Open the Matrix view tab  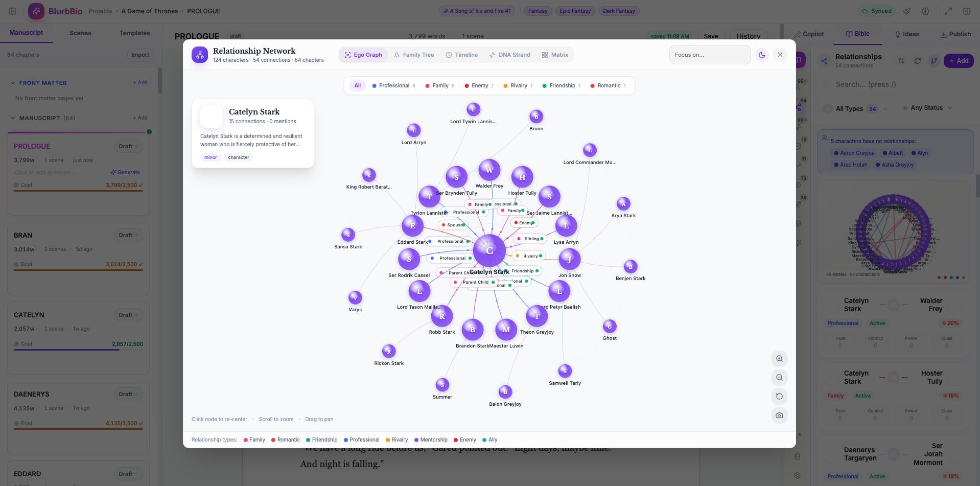(x=555, y=55)
